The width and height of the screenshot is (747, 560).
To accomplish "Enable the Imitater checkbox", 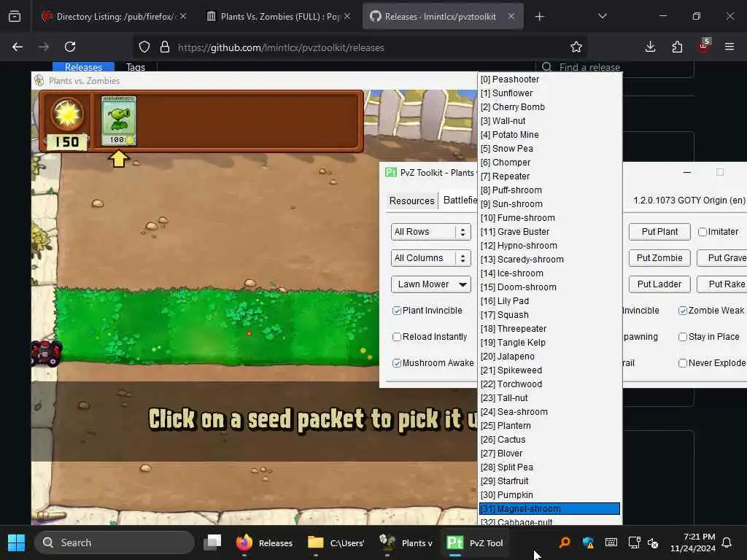I will coord(703,232).
